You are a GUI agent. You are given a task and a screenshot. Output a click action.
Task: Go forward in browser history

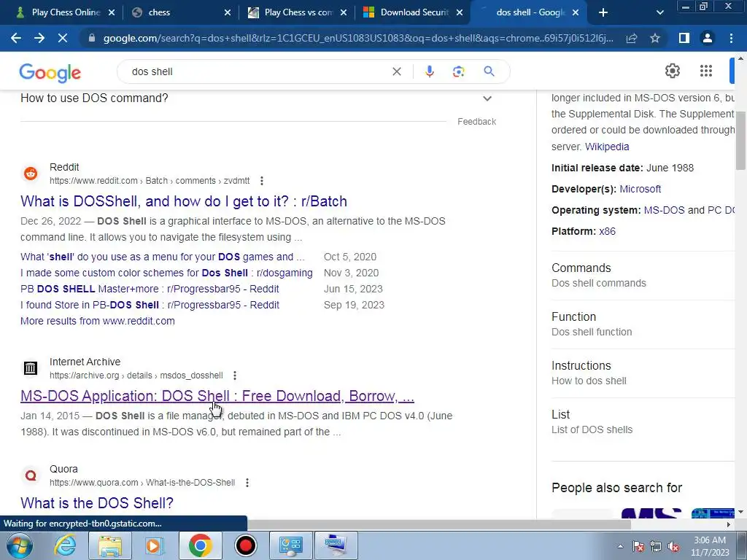[x=39, y=38]
